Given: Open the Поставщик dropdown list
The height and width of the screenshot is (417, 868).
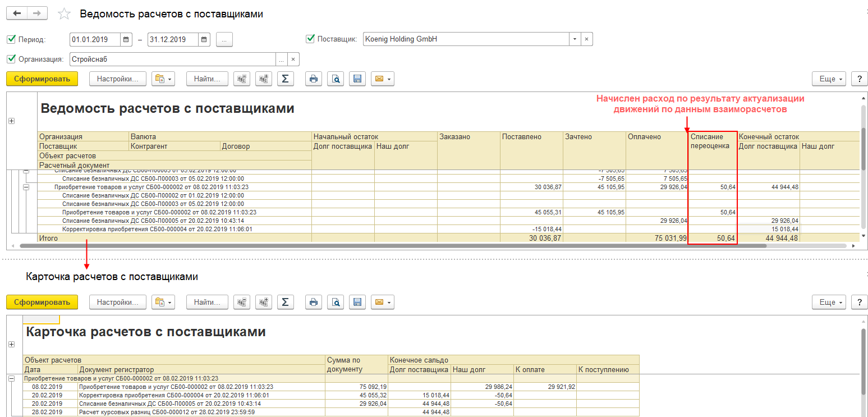Looking at the screenshot, I should pyautogui.click(x=574, y=39).
